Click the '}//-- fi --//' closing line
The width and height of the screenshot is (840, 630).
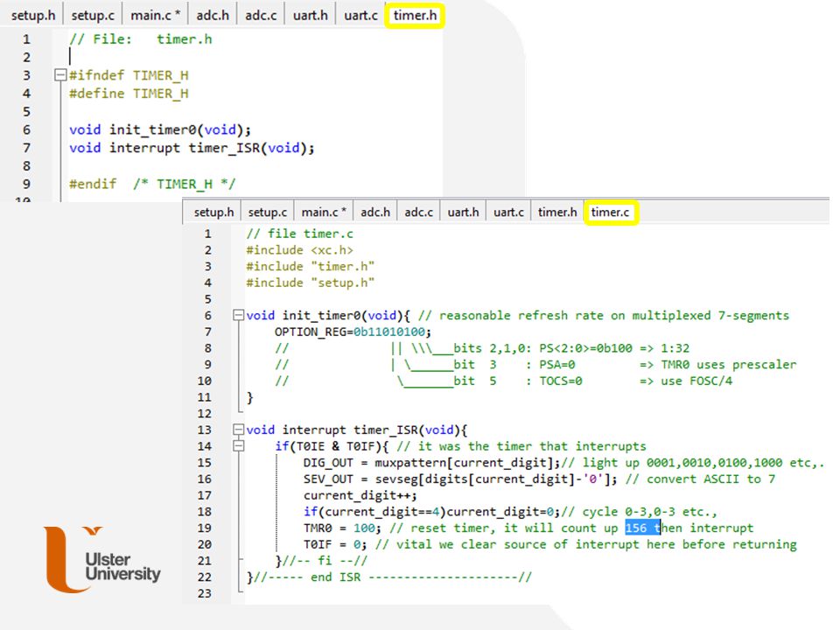tap(321, 560)
